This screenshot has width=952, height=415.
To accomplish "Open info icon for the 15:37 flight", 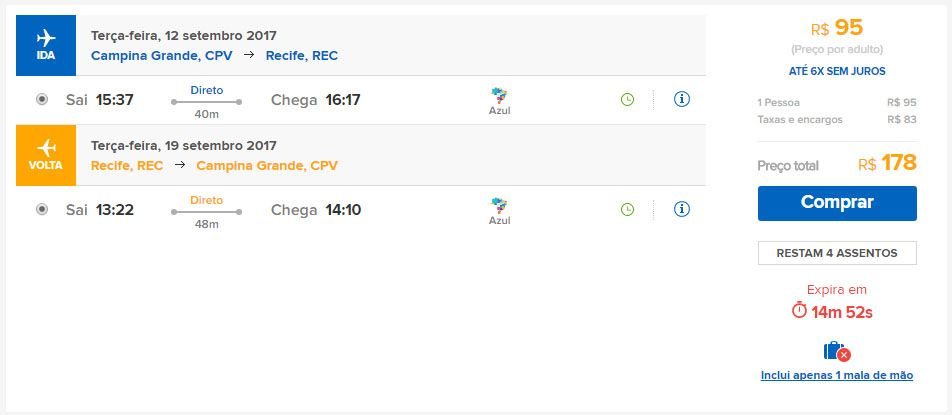I will click(x=682, y=99).
